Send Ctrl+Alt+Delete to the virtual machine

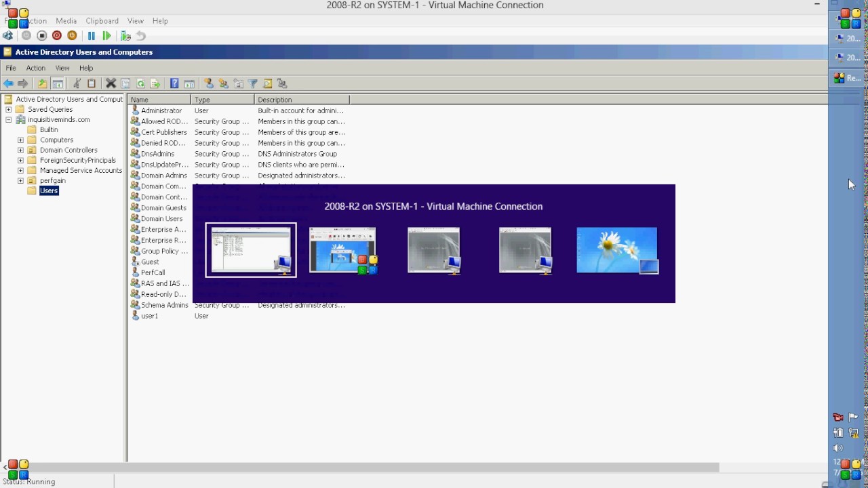pyautogui.click(x=8, y=36)
